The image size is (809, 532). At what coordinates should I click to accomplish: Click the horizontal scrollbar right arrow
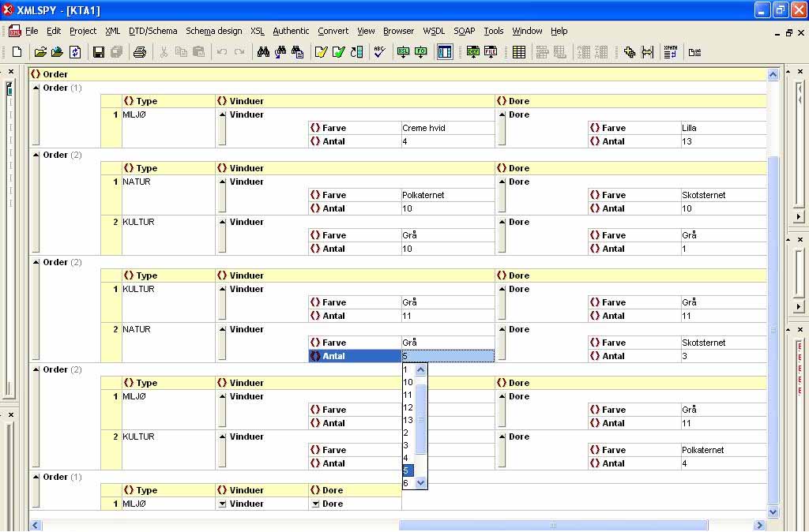pos(760,525)
